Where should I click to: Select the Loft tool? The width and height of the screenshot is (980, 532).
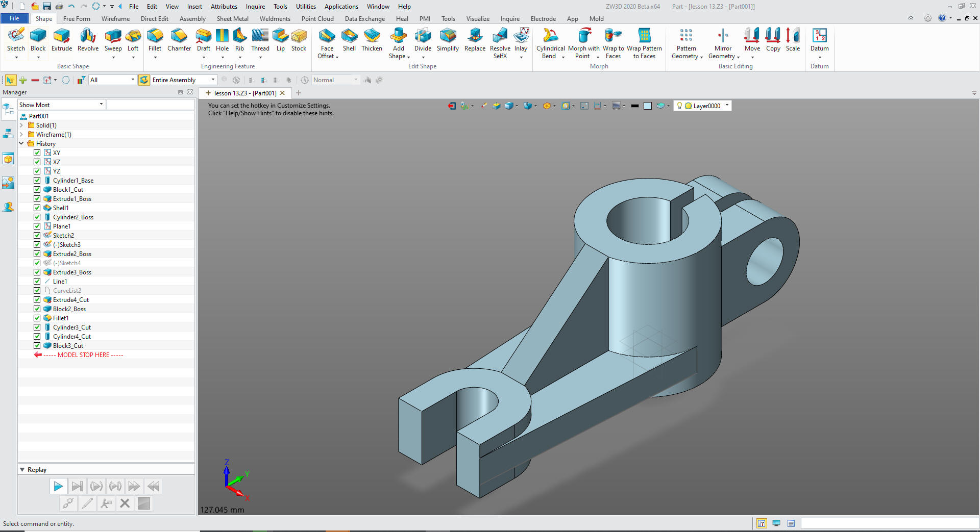133,40
